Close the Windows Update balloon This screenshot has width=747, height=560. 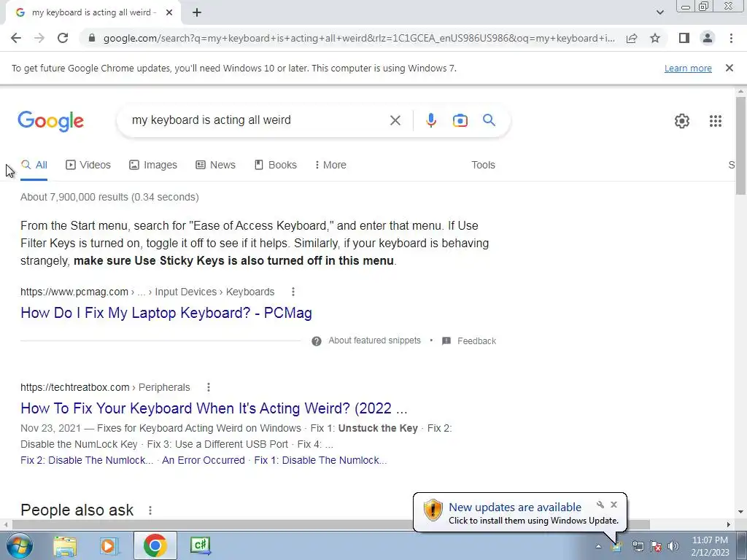[x=614, y=505]
